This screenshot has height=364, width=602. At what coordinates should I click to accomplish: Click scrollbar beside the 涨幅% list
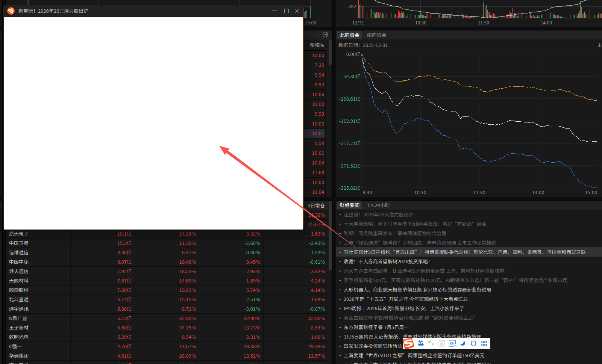pyautogui.click(x=330, y=53)
